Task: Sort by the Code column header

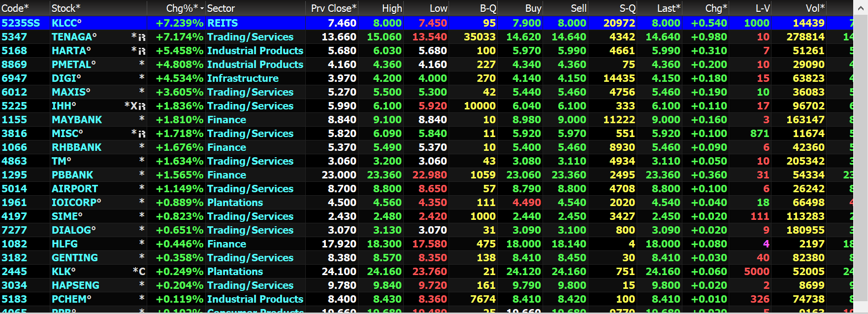Action: click(15, 8)
